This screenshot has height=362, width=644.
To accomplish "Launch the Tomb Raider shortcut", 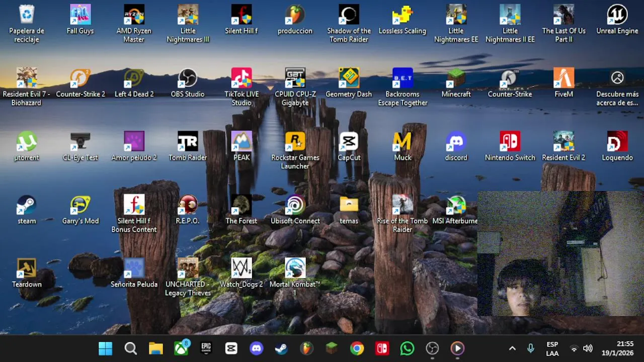I will tap(188, 146).
